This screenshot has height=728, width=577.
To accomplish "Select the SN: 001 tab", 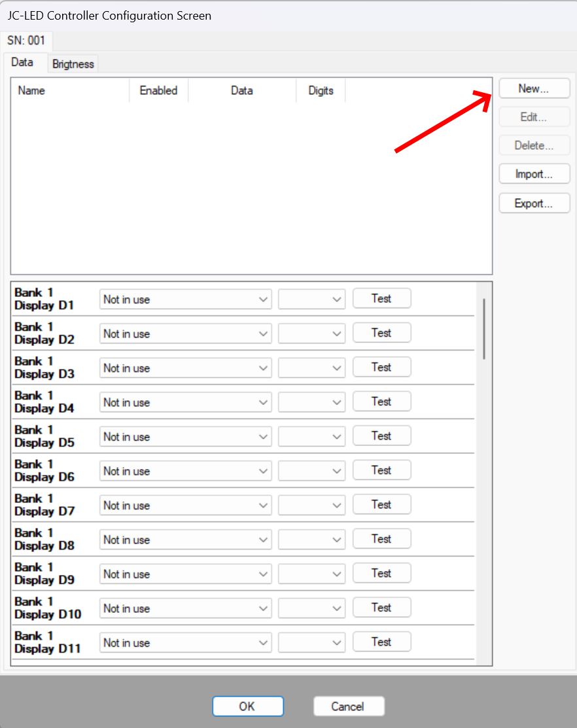I will [26, 41].
